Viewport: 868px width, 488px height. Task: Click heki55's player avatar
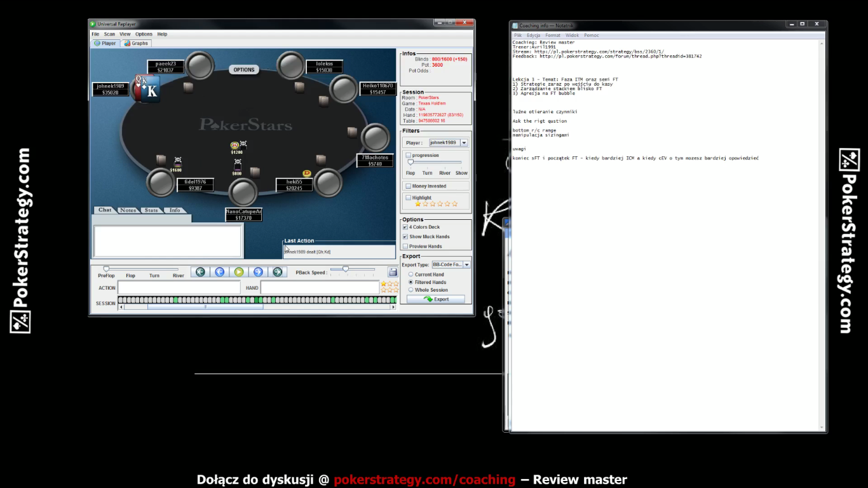[x=328, y=183]
